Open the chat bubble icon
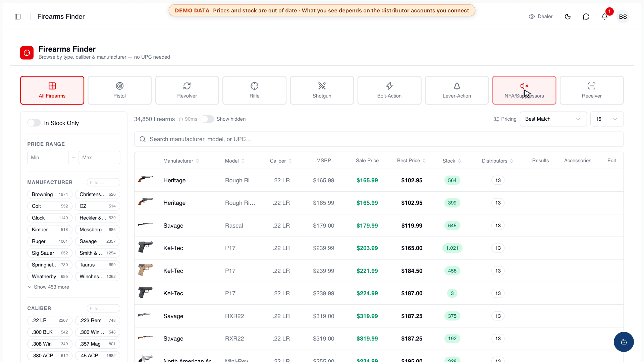This screenshot has height=362, width=644. point(586,16)
